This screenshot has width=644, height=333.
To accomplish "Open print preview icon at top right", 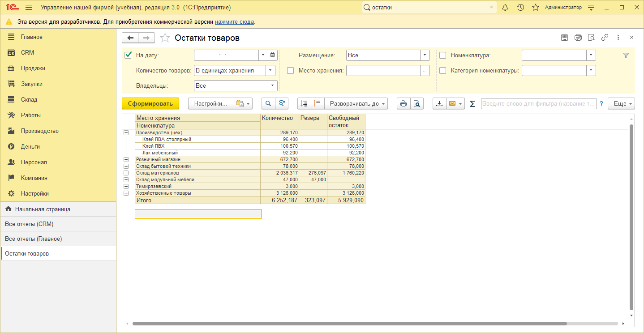I will point(591,38).
